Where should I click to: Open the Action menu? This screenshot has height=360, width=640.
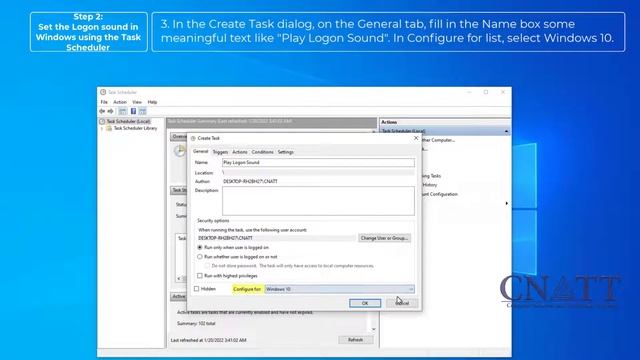tap(120, 102)
